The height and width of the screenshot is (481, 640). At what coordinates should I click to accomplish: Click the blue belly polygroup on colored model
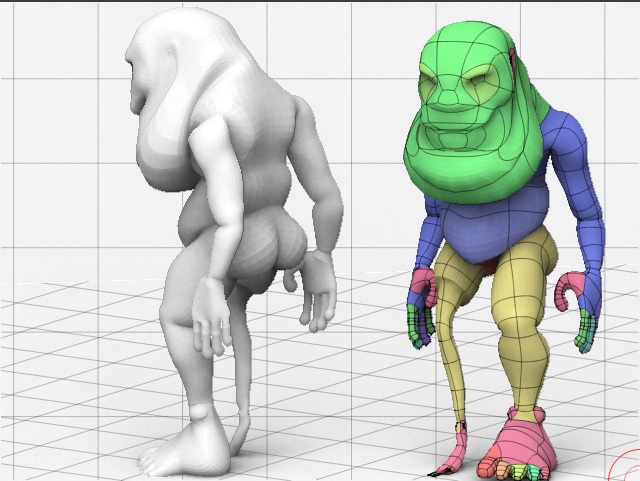pyautogui.click(x=495, y=229)
